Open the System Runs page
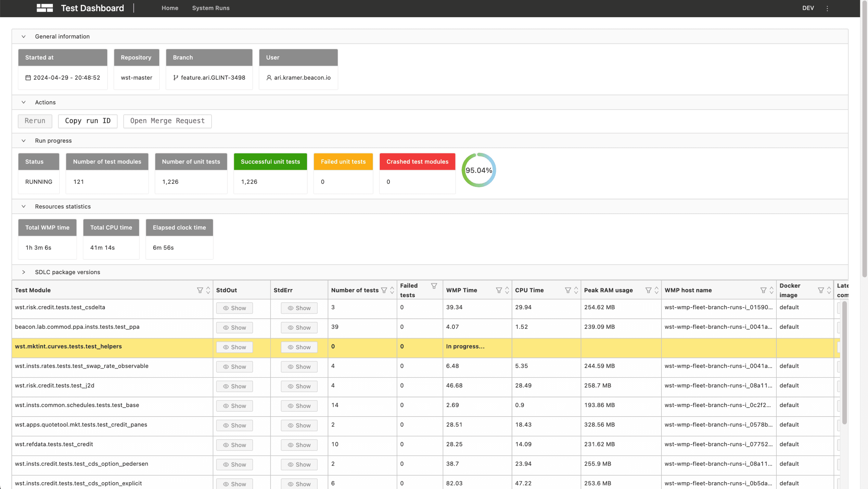This screenshot has height=489, width=868. (x=211, y=8)
